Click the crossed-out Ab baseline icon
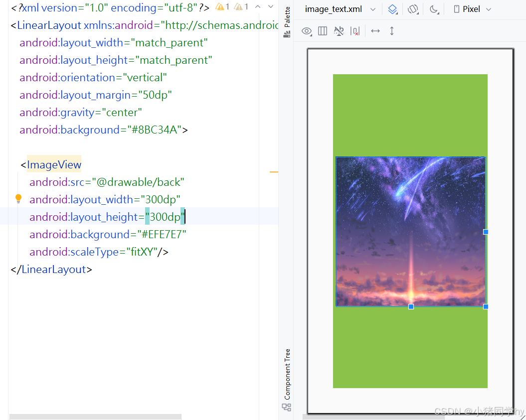Image resolution: width=526 pixels, height=420 pixels. (339, 31)
